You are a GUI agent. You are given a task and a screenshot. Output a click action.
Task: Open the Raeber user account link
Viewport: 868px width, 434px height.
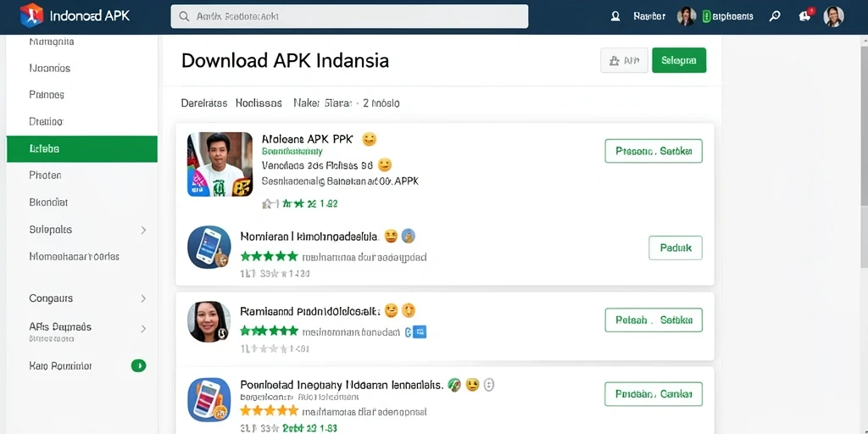[x=648, y=17]
